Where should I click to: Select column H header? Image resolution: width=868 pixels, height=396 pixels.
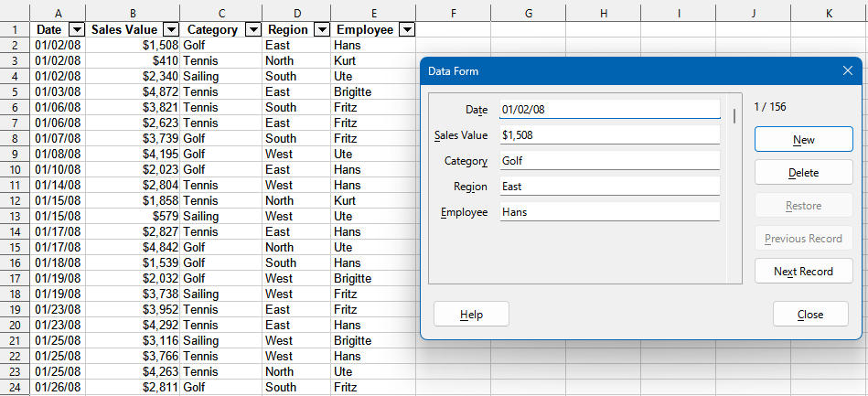coord(604,14)
